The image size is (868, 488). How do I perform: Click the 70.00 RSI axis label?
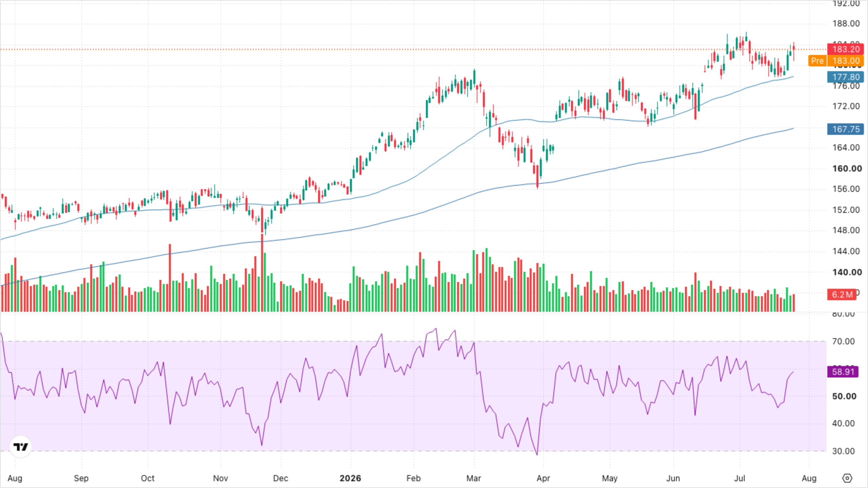pyautogui.click(x=843, y=341)
